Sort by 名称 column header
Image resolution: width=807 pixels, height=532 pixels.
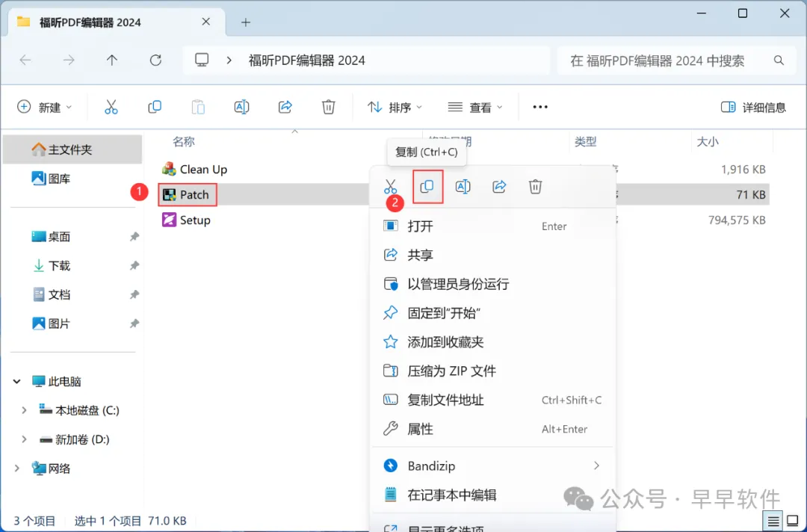point(184,141)
